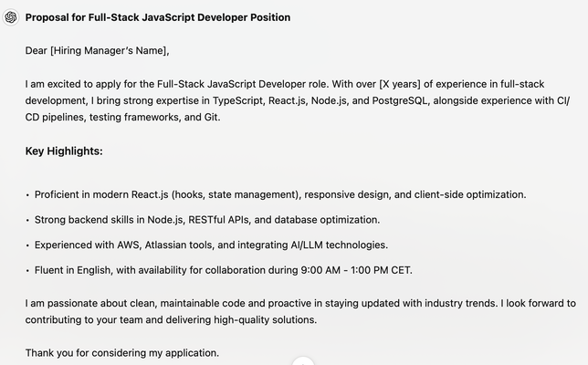Click the bullet starting "Strong backend skills in Node.js"
Viewport: 588px width, 365px height.
click(x=207, y=220)
